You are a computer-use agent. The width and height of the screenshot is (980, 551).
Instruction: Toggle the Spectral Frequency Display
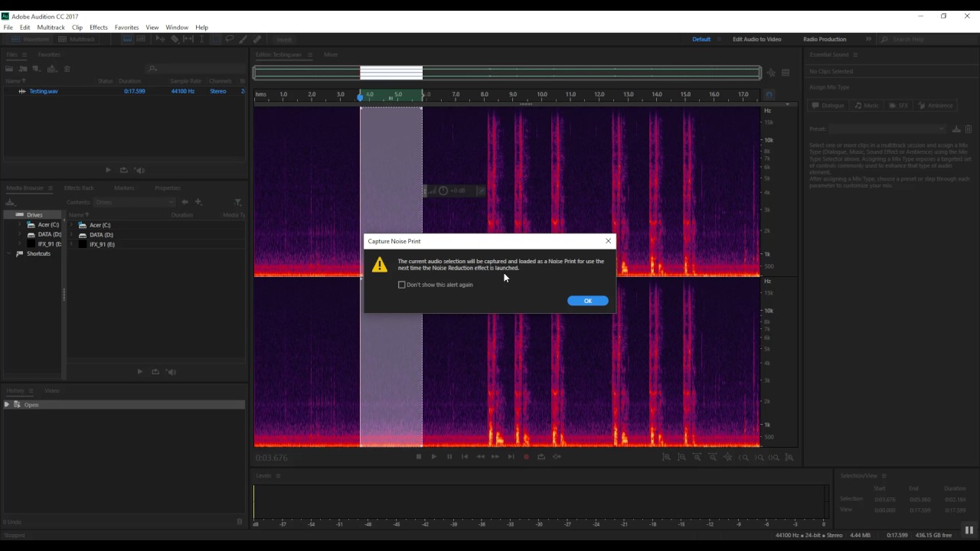pos(127,39)
